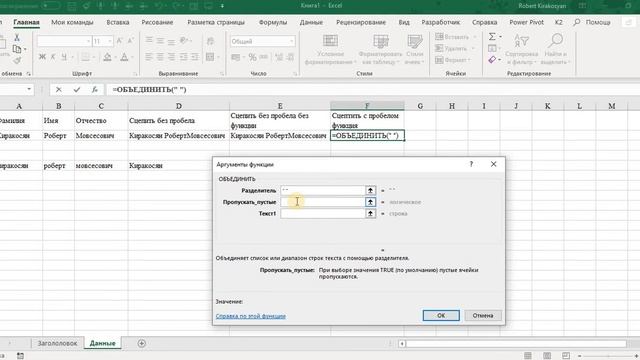Screen dimensions: 640x360
Task: Add a new sheet with plus icon
Action: pos(142,343)
